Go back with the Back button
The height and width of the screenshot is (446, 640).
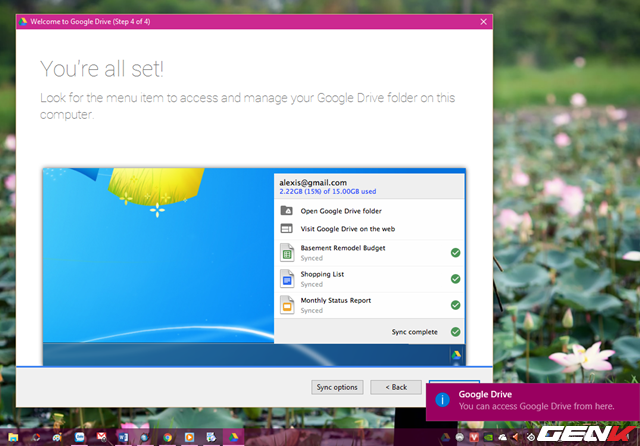point(395,387)
